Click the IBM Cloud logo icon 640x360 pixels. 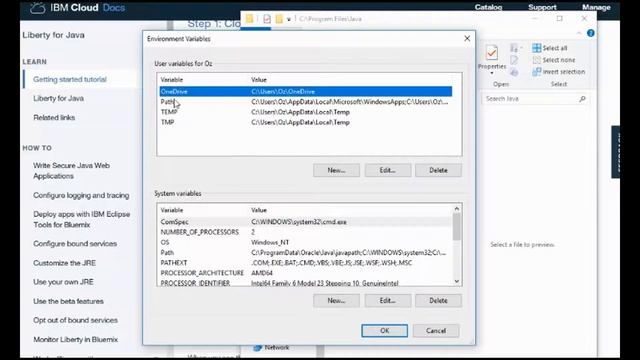[x=37, y=8]
